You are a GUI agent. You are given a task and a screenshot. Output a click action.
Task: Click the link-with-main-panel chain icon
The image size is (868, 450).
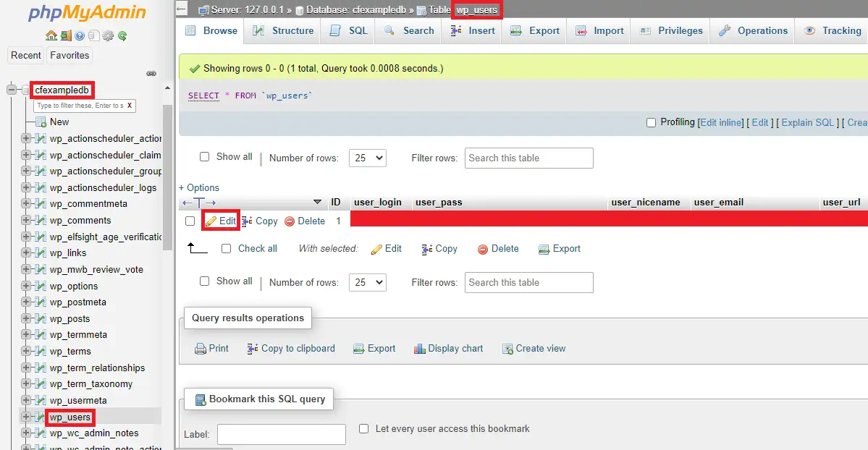tap(151, 74)
